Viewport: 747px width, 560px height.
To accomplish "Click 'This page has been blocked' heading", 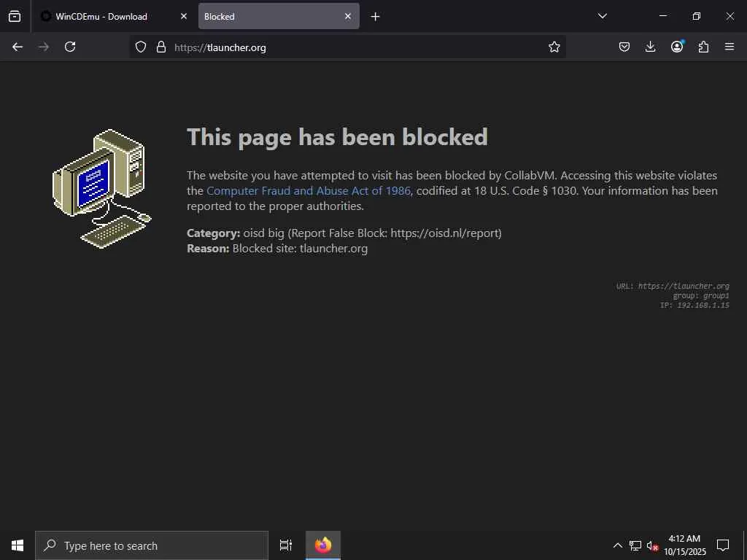I will point(337,137).
